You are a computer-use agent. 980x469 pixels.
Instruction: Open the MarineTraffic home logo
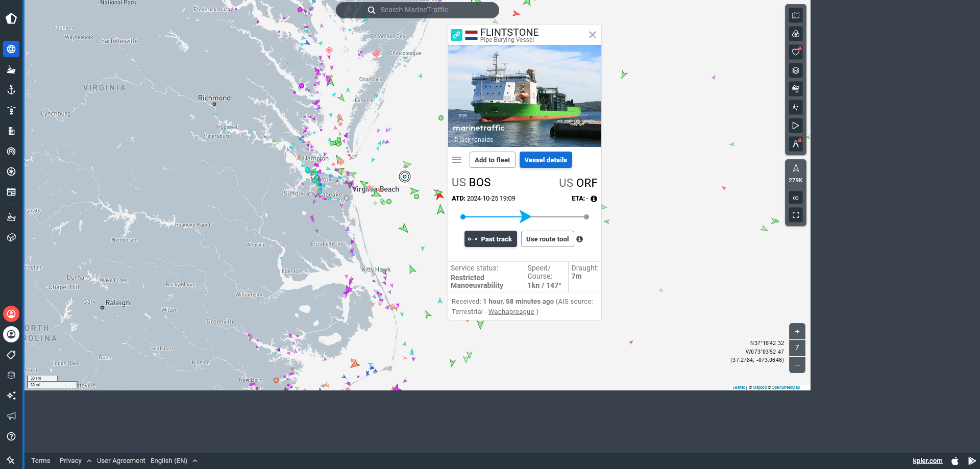(x=11, y=19)
